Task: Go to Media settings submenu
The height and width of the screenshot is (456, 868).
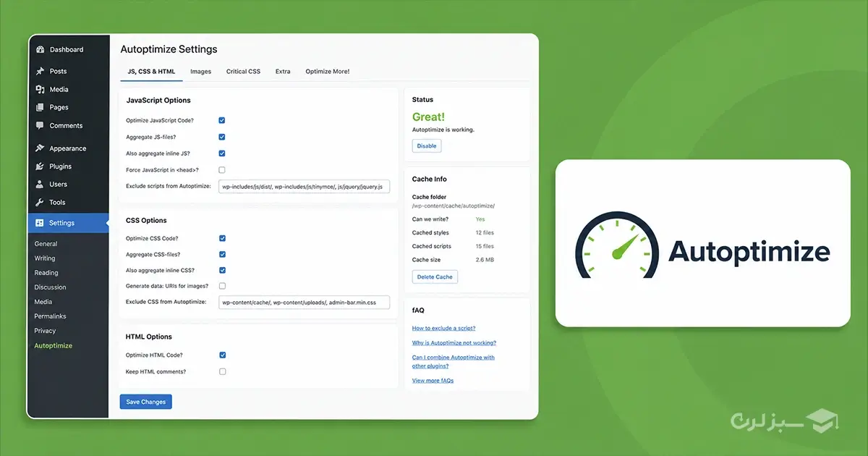Action: 43,302
